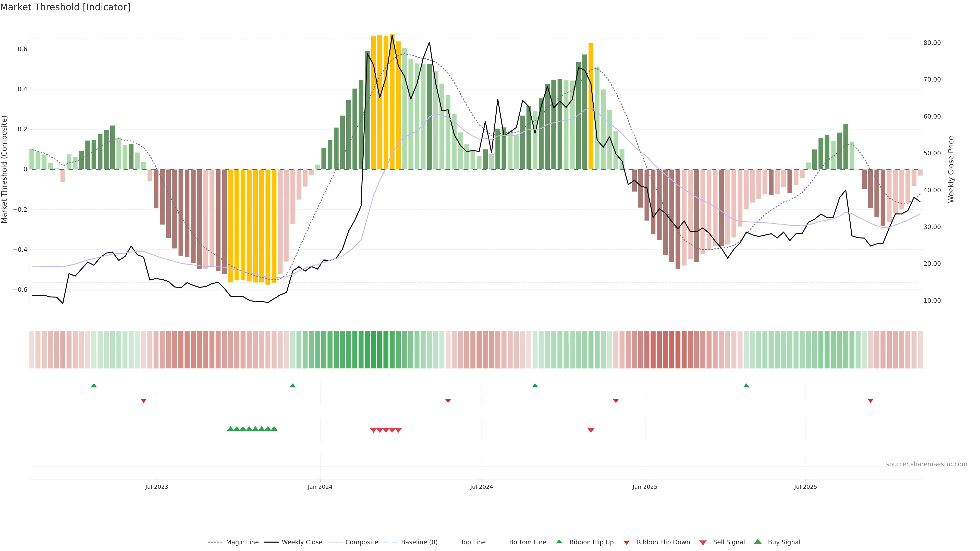Click the leftmost buy signal triangle in the cluster
The width and height of the screenshot is (980, 551).
pyautogui.click(x=230, y=429)
